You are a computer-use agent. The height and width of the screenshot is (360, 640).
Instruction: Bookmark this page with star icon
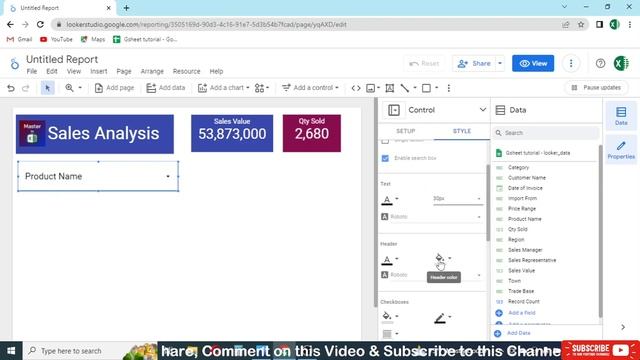[581, 24]
